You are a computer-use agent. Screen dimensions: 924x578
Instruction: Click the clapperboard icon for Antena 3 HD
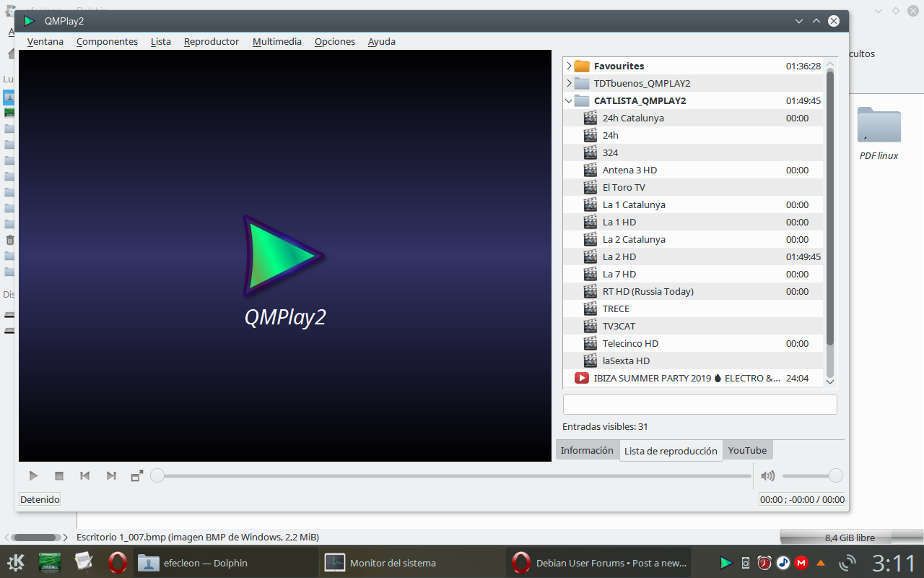(590, 170)
